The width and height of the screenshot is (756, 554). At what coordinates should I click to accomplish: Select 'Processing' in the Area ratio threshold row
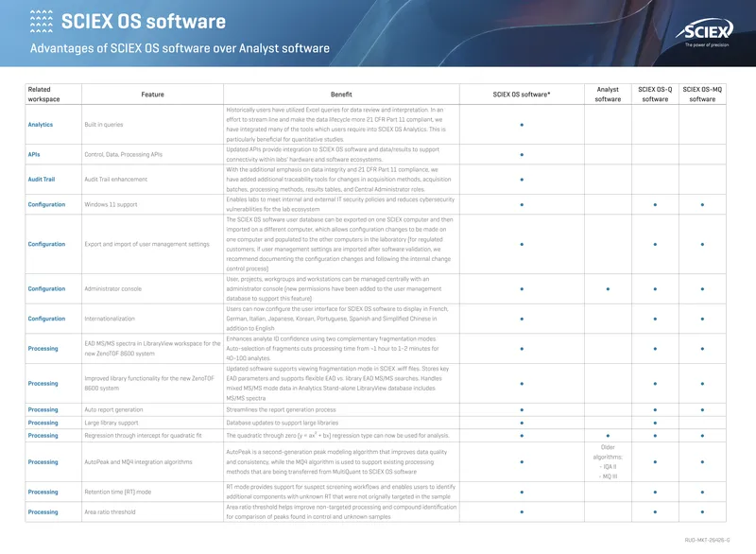point(43,512)
